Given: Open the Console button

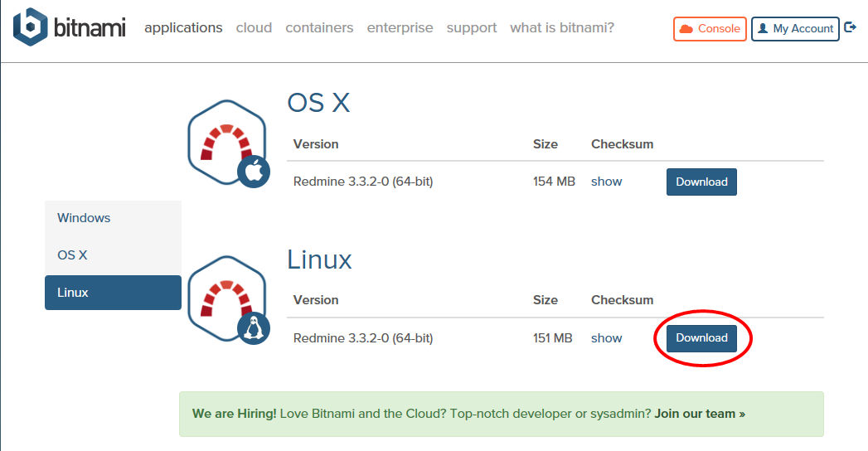Looking at the screenshot, I should [x=710, y=29].
